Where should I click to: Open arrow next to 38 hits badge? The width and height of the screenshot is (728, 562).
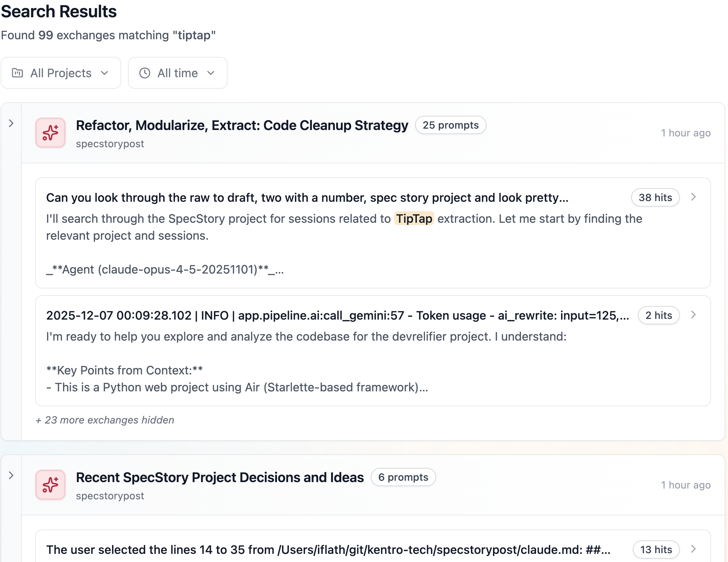coord(693,197)
